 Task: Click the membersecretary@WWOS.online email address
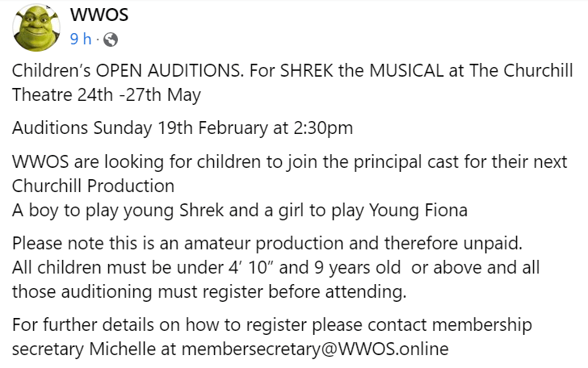[315, 349]
